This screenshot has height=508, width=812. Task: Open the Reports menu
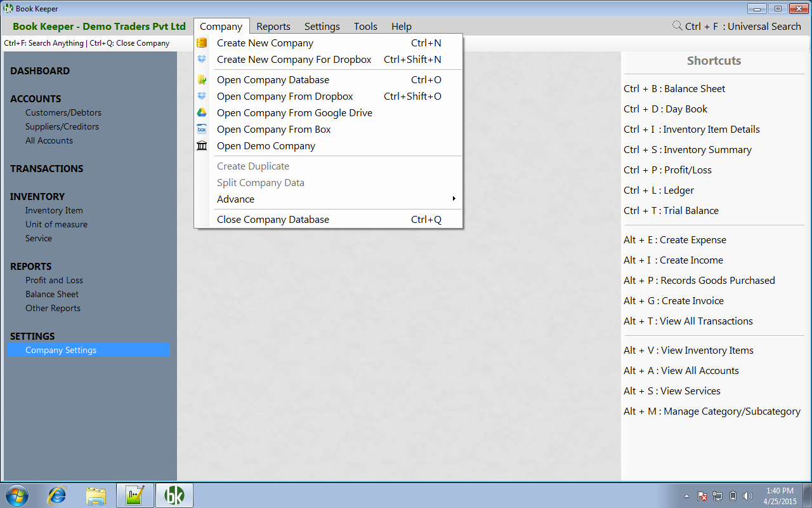(273, 26)
